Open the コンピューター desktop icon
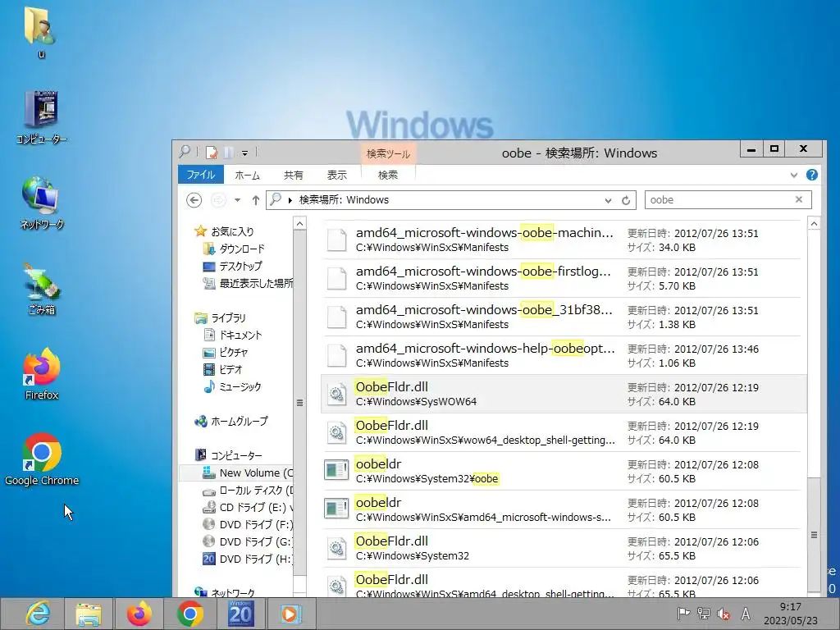This screenshot has width=840, height=630. pyautogui.click(x=42, y=116)
